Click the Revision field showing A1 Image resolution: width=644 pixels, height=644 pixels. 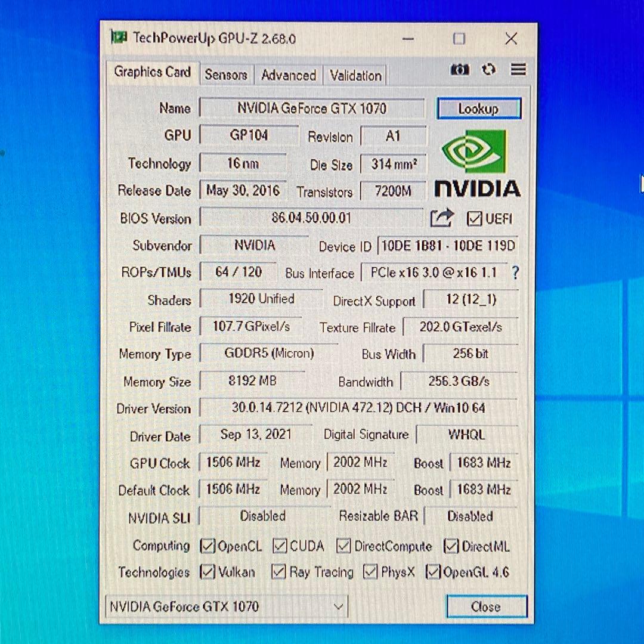click(x=394, y=136)
